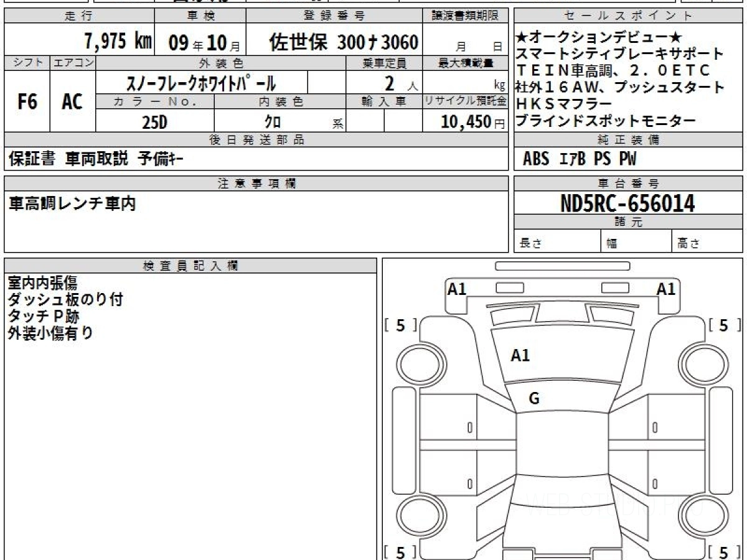
Task: Select the [5] tire rating at upper right
Action: coord(723,325)
